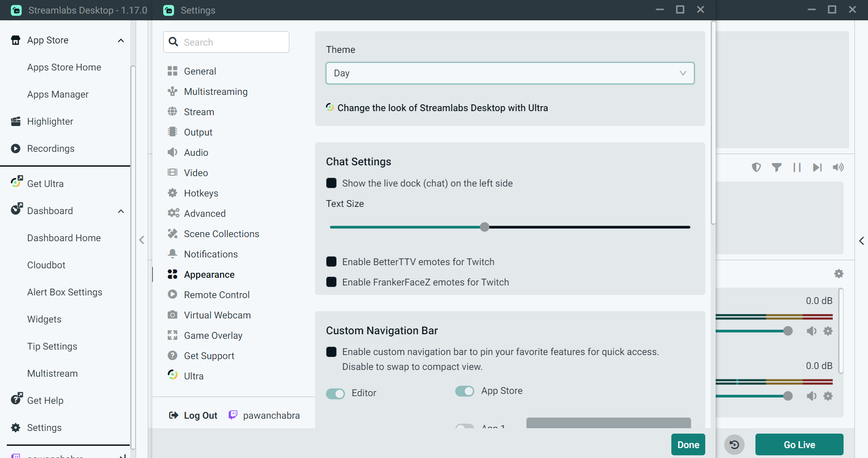Click Change the look with Ultra link

click(x=443, y=108)
